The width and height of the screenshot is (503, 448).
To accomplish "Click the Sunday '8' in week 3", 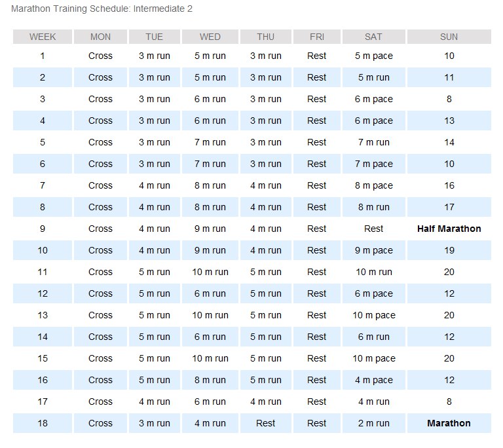I will [x=449, y=99].
